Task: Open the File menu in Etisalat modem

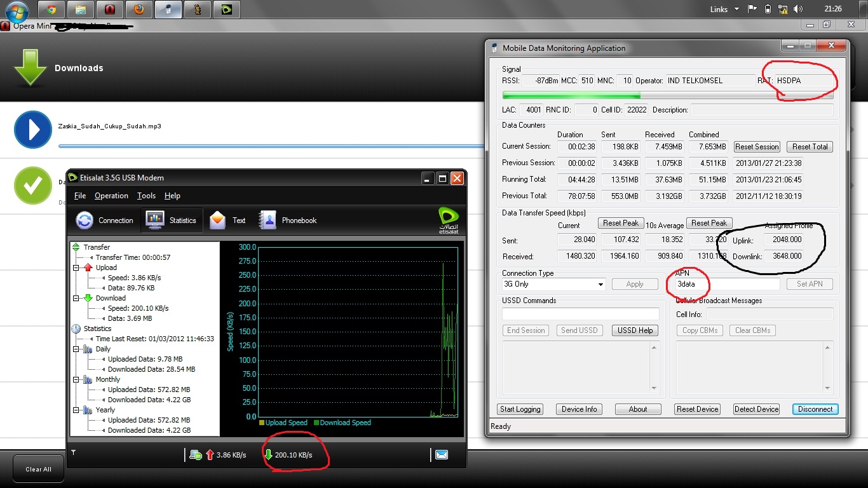Action: pyautogui.click(x=80, y=196)
